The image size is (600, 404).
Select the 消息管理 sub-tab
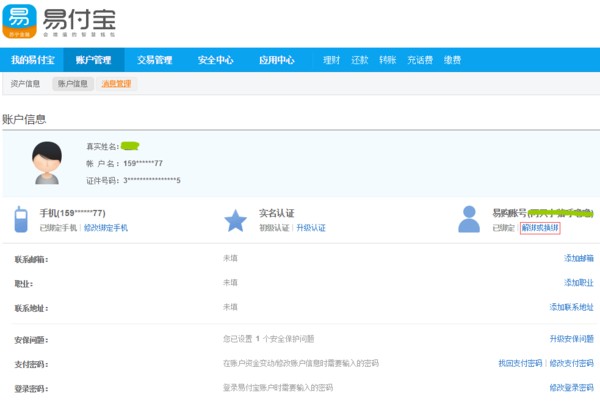tap(117, 84)
